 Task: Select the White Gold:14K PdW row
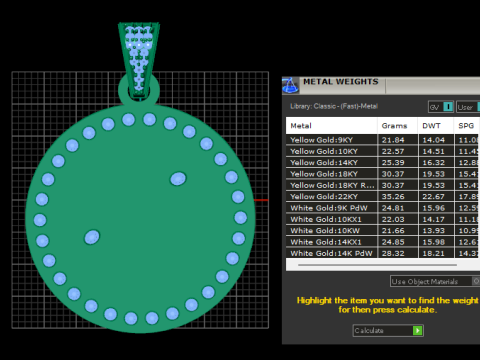(x=383, y=253)
